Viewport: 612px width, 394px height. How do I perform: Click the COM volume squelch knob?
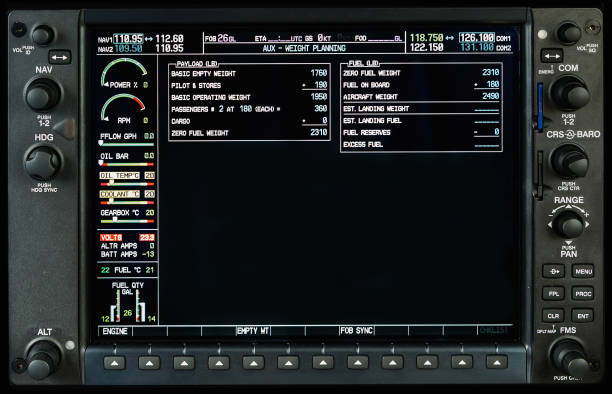coord(569,34)
